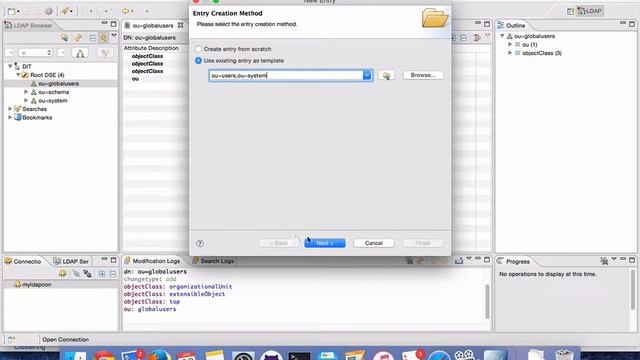Open Terminal from the Dock

(299, 356)
